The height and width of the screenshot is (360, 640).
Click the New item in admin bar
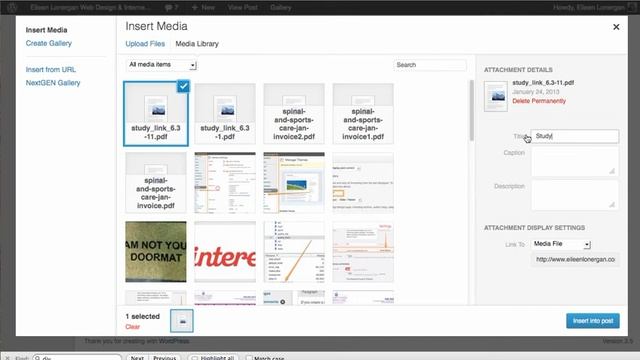[203, 7]
